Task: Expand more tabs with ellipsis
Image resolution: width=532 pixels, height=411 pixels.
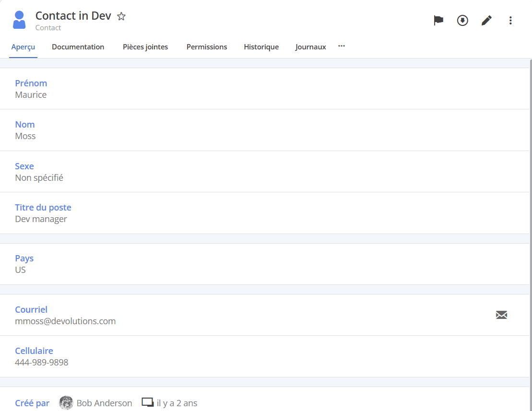Action: tap(342, 46)
